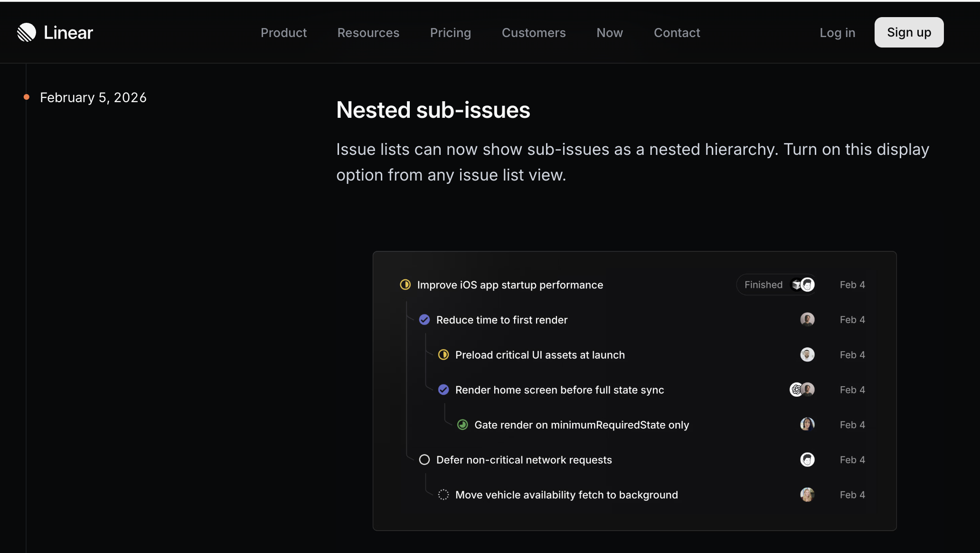Click the Sign up button
980x553 pixels.
(908, 32)
